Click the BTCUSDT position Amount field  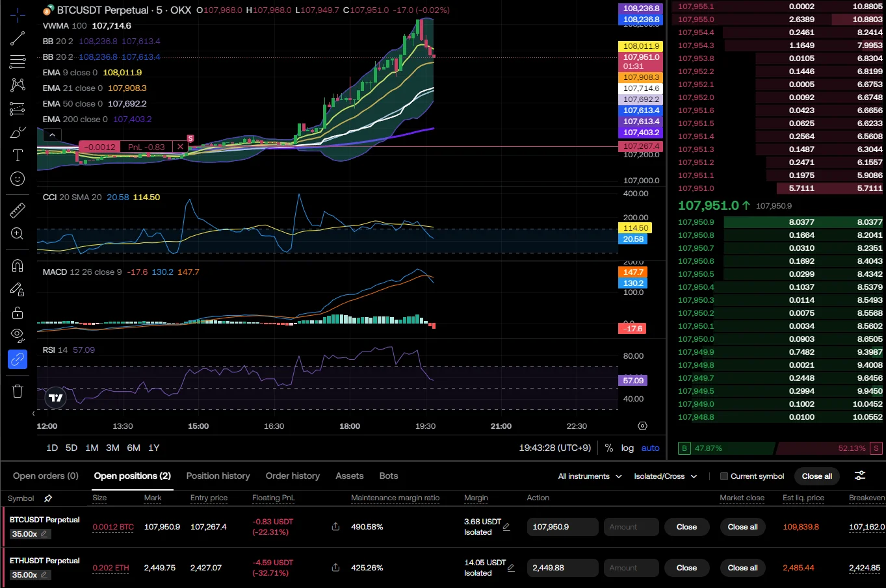click(631, 527)
